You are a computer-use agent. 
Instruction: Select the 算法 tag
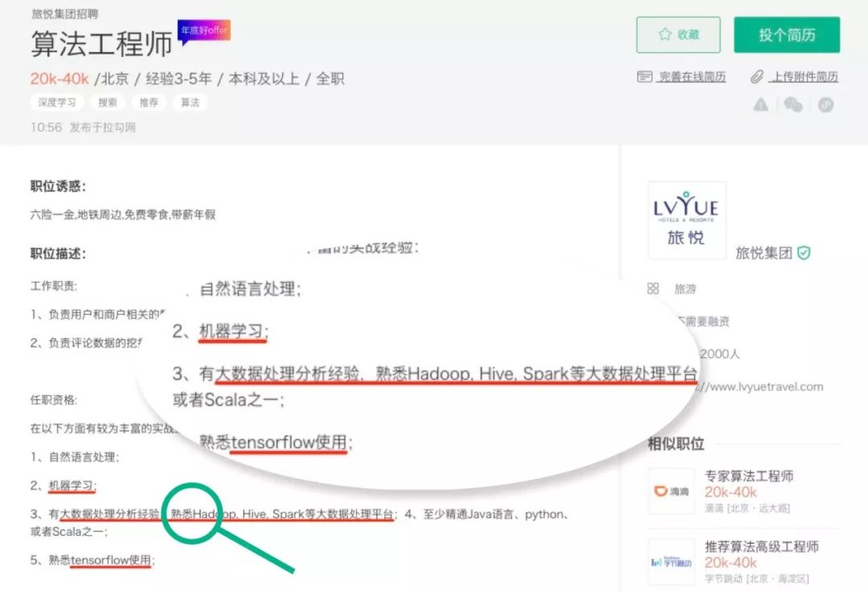click(190, 102)
